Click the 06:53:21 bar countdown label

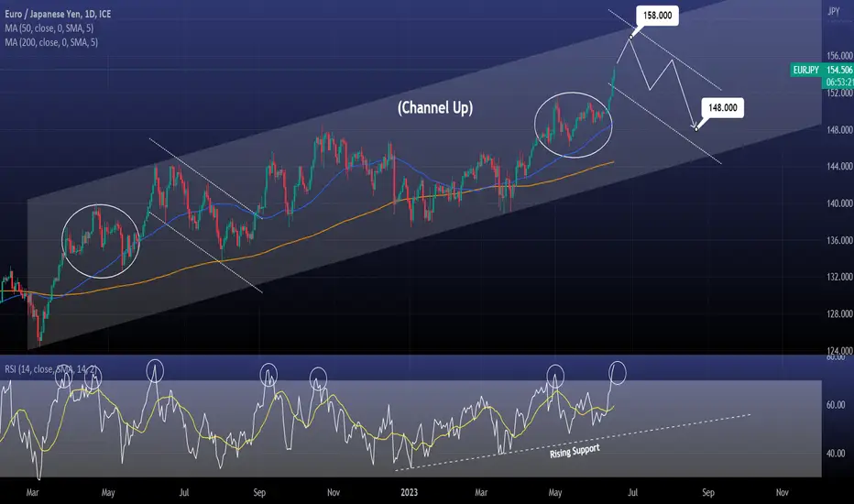point(838,82)
